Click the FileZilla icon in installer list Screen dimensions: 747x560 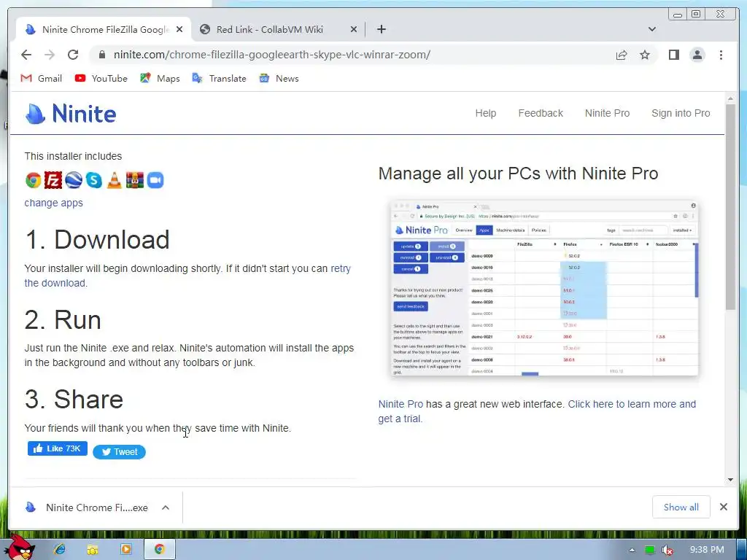[53, 181]
